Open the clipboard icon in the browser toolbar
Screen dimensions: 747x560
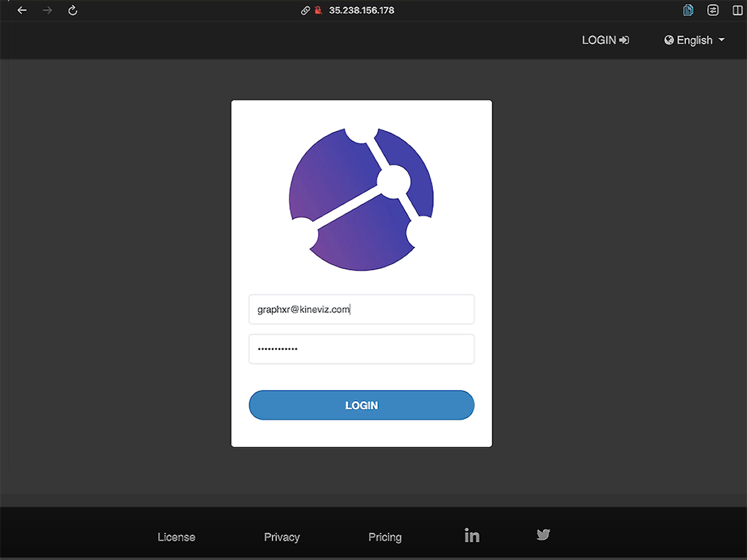688,10
